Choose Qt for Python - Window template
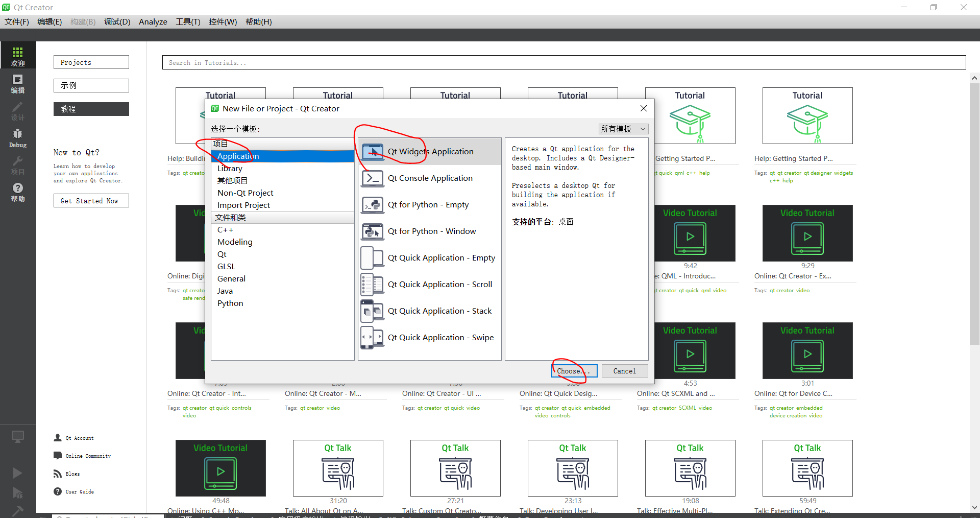This screenshot has height=518, width=980. [x=429, y=231]
